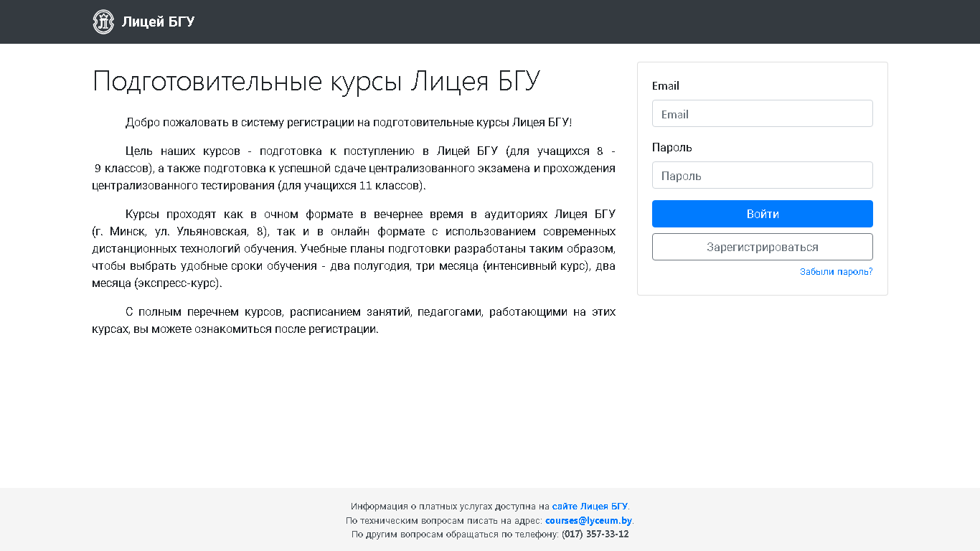Click the courses@lyceum.by email link
980x551 pixels.
tap(588, 520)
